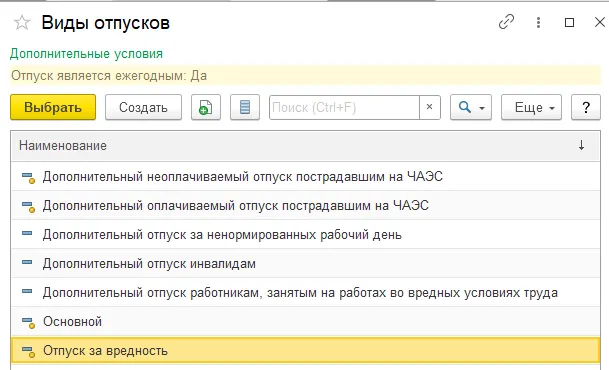Create new item by copying icon
The height and width of the screenshot is (370, 609).
(206, 107)
